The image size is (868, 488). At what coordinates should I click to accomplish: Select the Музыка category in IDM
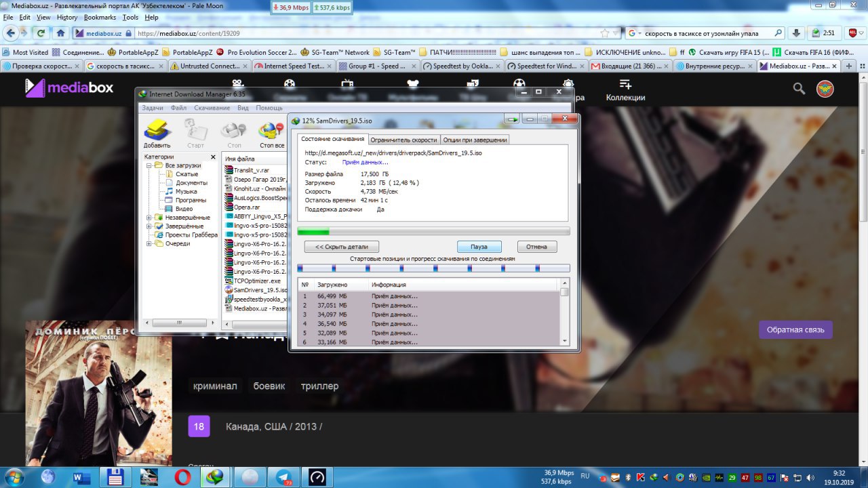(186, 192)
